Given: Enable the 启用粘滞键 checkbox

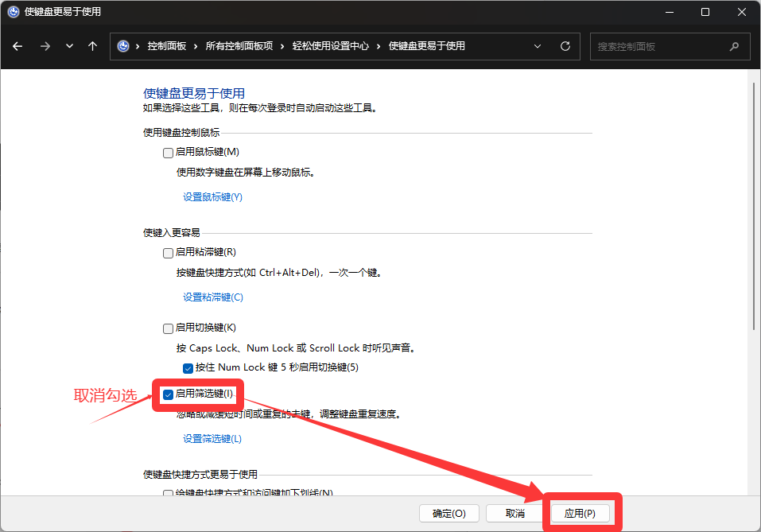Looking at the screenshot, I should click(x=168, y=253).
